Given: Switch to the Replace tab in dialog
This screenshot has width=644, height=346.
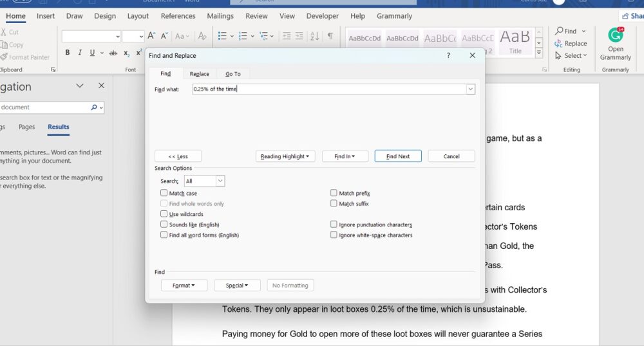Looking at the screenshot, I should [x=199, y=74].
